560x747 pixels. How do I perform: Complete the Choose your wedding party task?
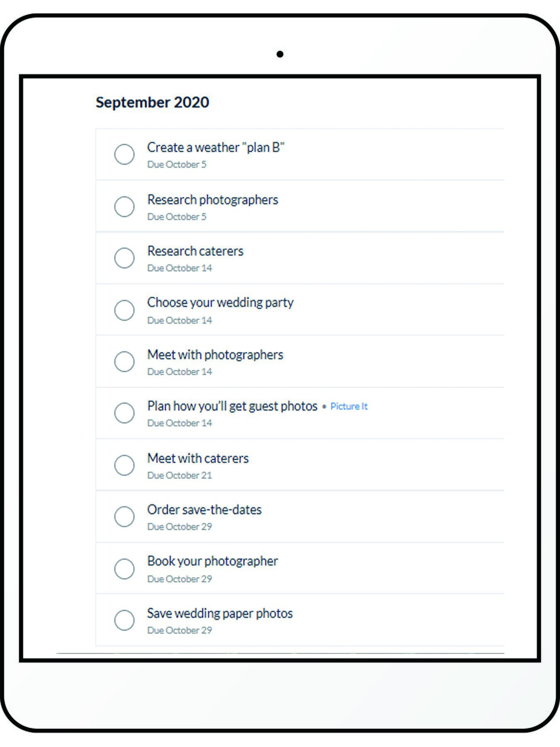[124, 310]
